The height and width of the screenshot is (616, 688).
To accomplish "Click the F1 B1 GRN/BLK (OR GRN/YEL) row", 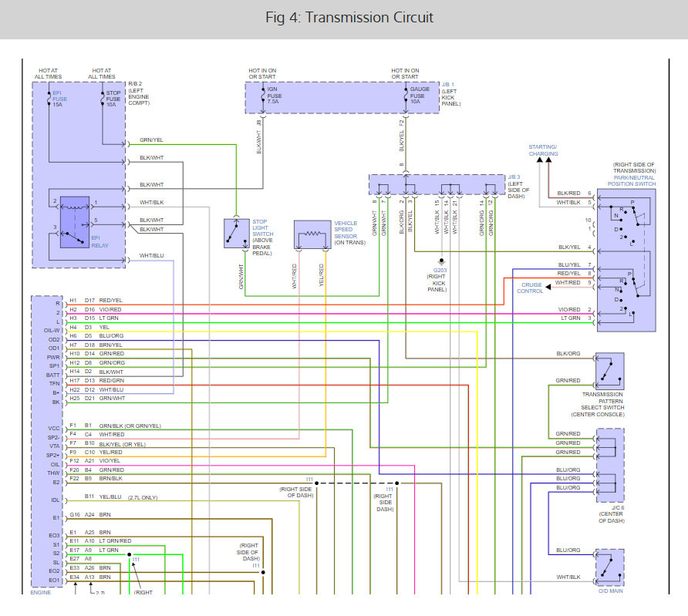I will [116, 426].
